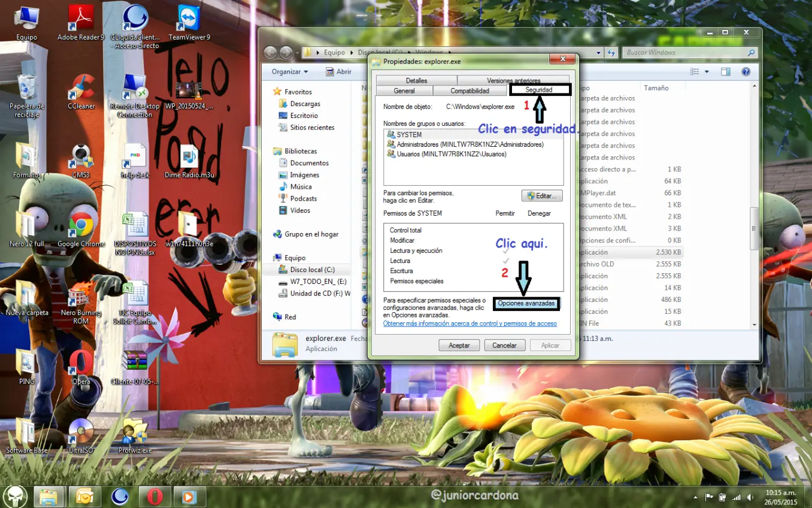812x508 pixels.
Task: Open Outlook from the taskbar
Action: point(84,497)
